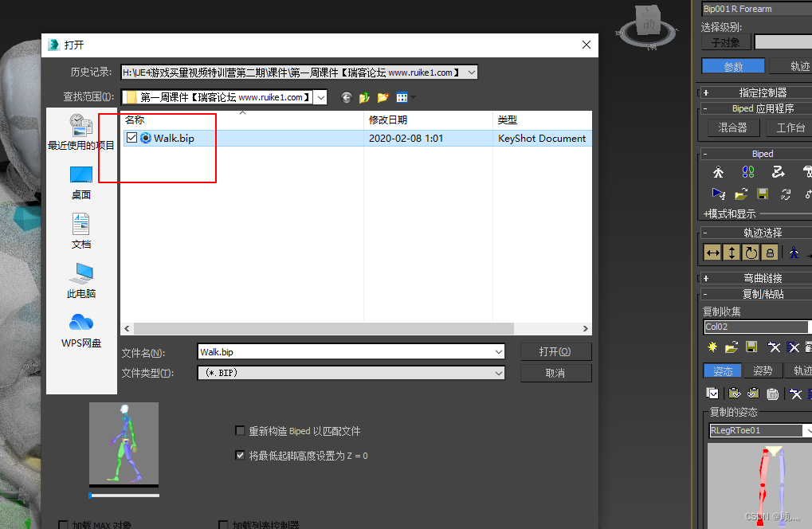Click preview animation slider under thumbnail

[124, 496]
